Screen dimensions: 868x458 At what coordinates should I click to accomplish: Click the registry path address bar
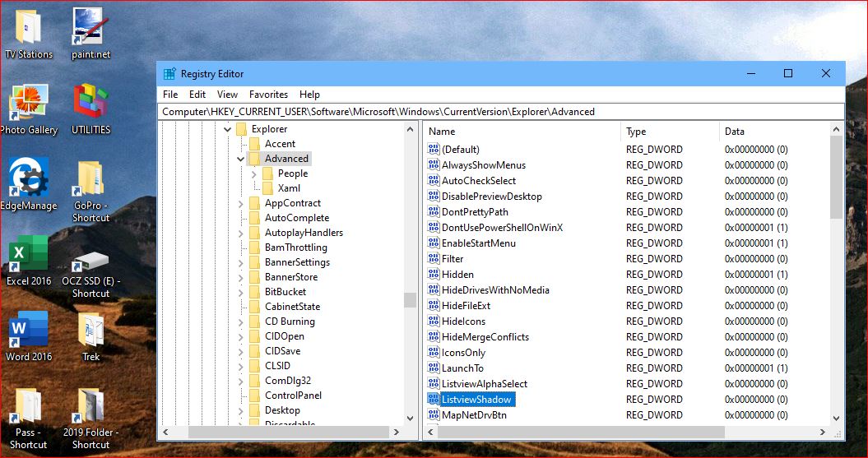pyautogui.click(x=501, y=112)
